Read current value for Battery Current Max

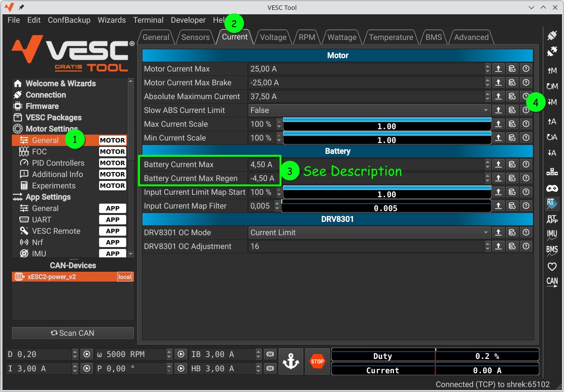498,164
